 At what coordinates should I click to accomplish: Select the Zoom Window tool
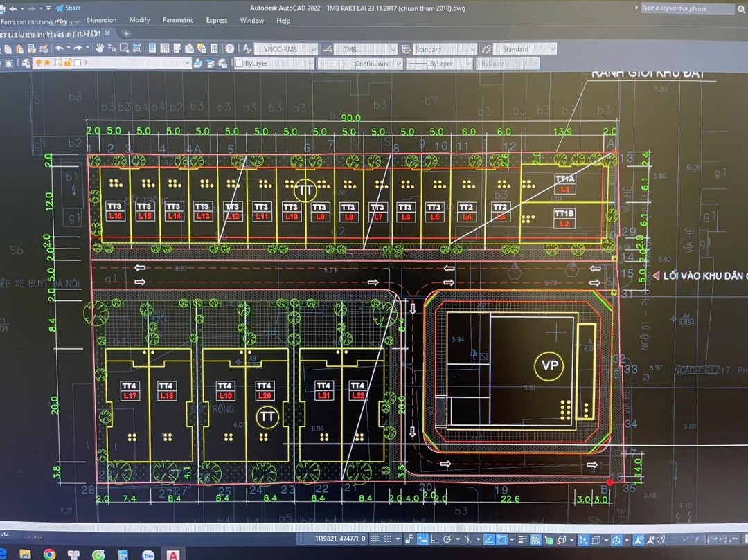coord(124,48)
